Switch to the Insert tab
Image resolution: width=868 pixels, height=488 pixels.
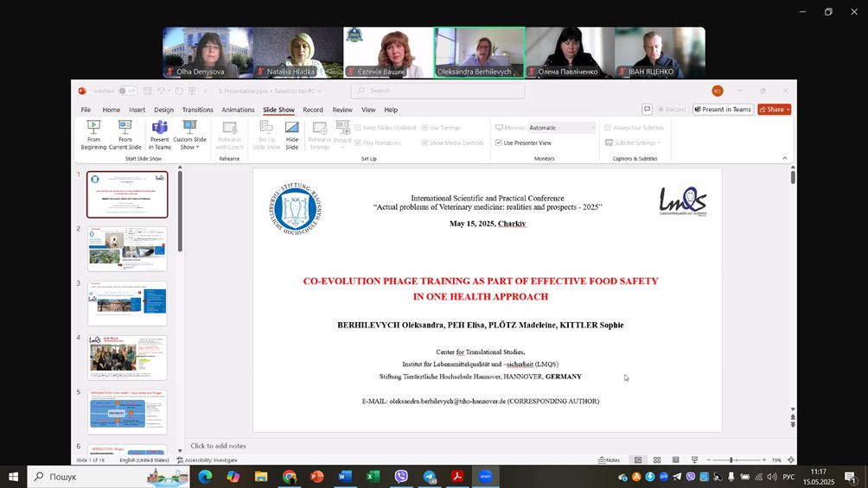point(137,110)
